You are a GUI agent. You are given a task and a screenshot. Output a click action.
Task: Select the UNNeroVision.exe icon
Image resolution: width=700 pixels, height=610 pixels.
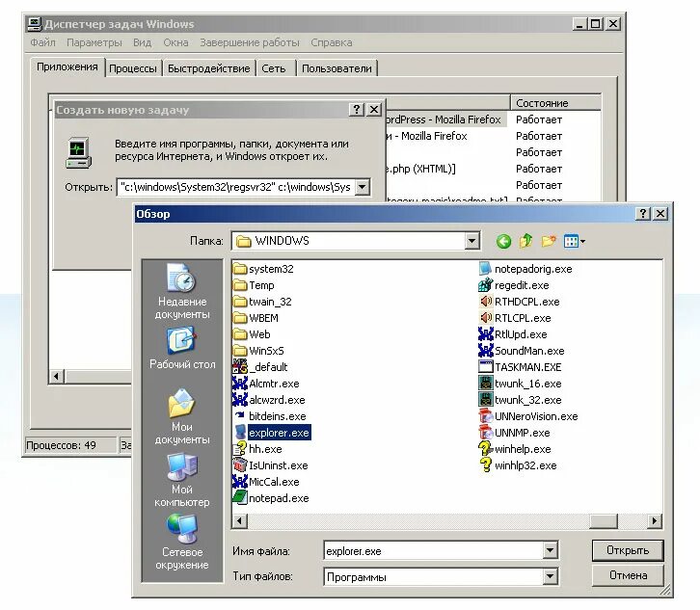[x=486, y=416]
